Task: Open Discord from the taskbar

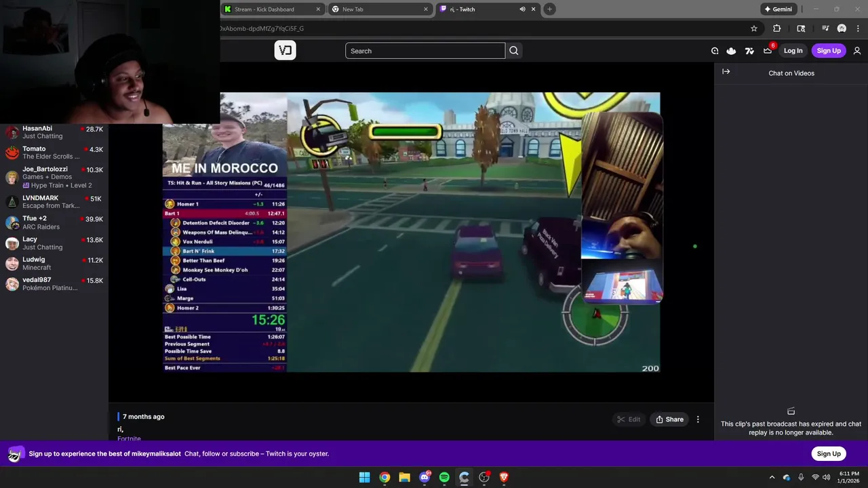Action: 425,477
